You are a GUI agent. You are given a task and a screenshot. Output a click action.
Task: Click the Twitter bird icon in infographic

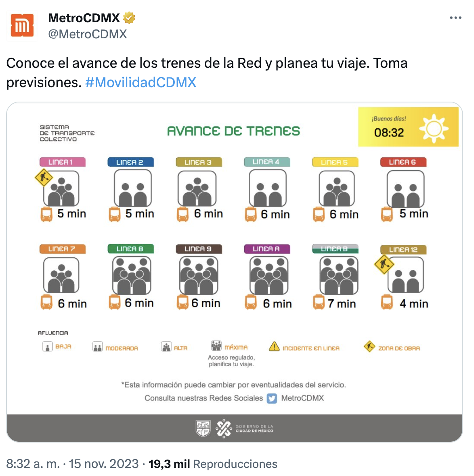(x=272, y=399)
